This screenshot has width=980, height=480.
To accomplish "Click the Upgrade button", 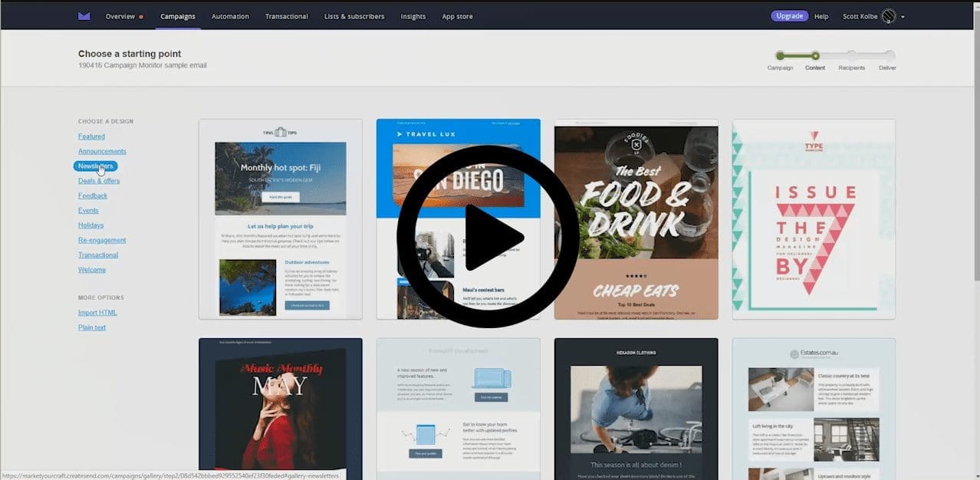I will coord(788,15).
